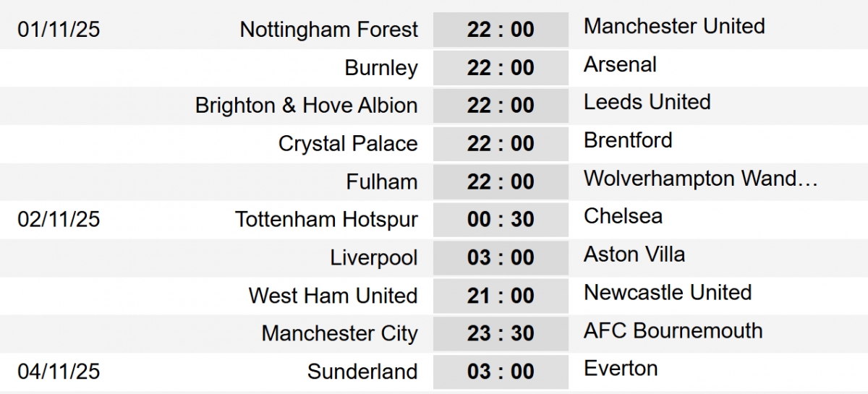
Task: Select Chelsea in the fixture list
Action: 623,216
